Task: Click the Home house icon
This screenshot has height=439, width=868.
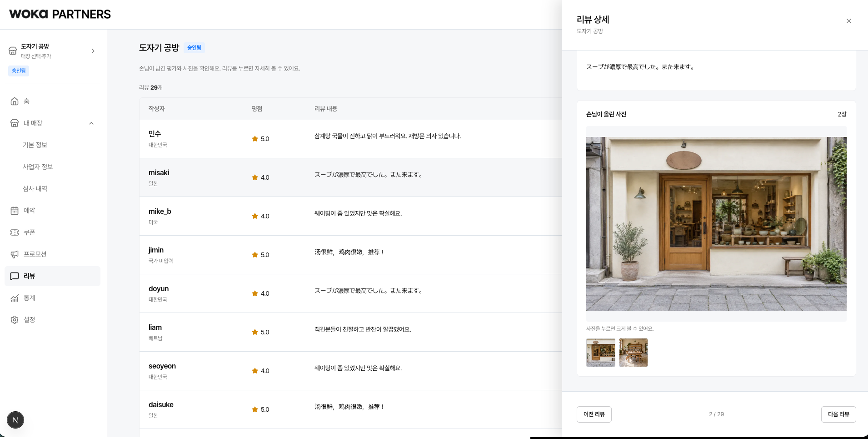Action: tap(15, 101)
